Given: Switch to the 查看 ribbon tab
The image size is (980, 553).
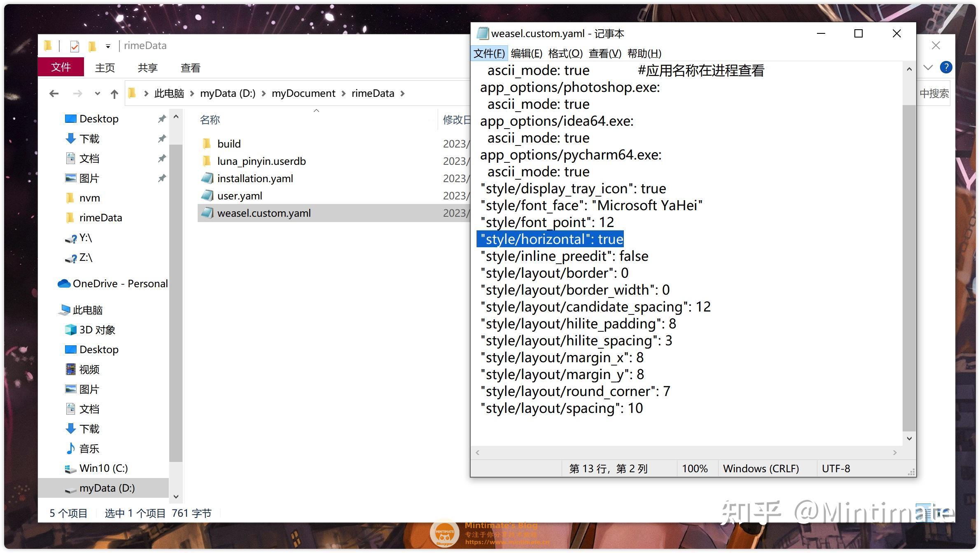Looking at the screenshot, I should point(190,68).
